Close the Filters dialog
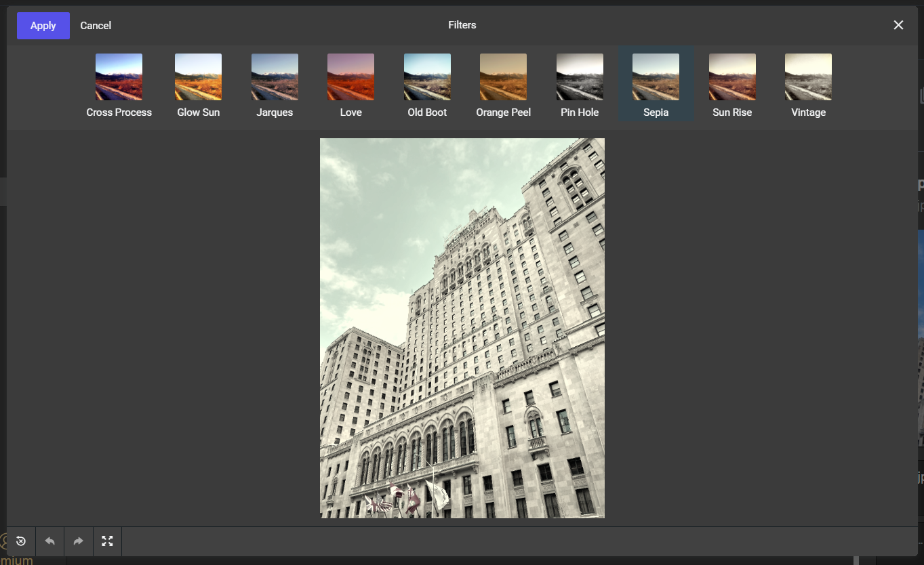924x565 pixels. (x=898, y=25)
